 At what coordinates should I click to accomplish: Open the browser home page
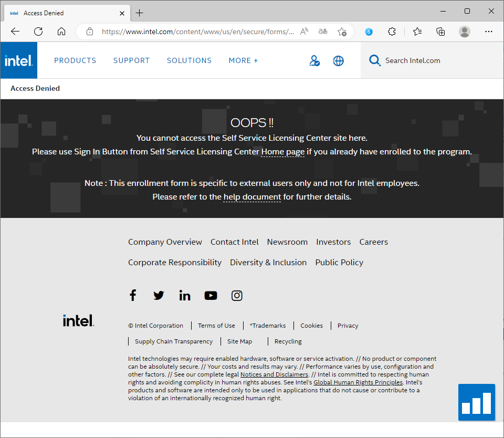61,31
